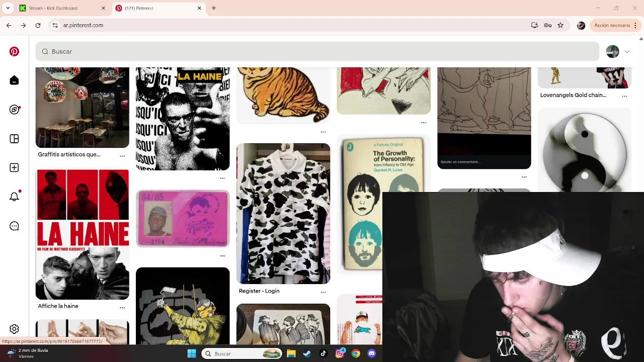This screenshot has width=644, height=362.
Task: Open notifications bell in Pinterest sidebar
Action: (x=14, y=197)
